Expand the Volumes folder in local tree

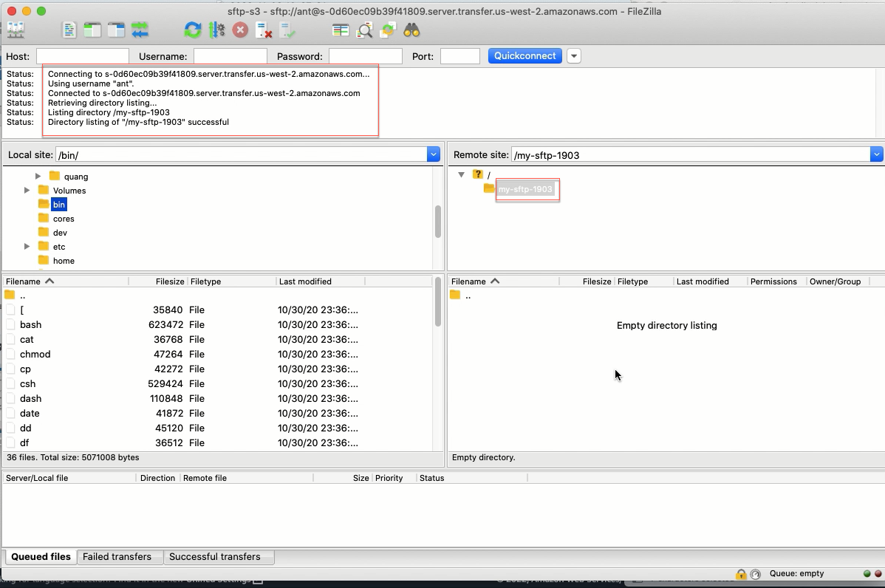27,190
